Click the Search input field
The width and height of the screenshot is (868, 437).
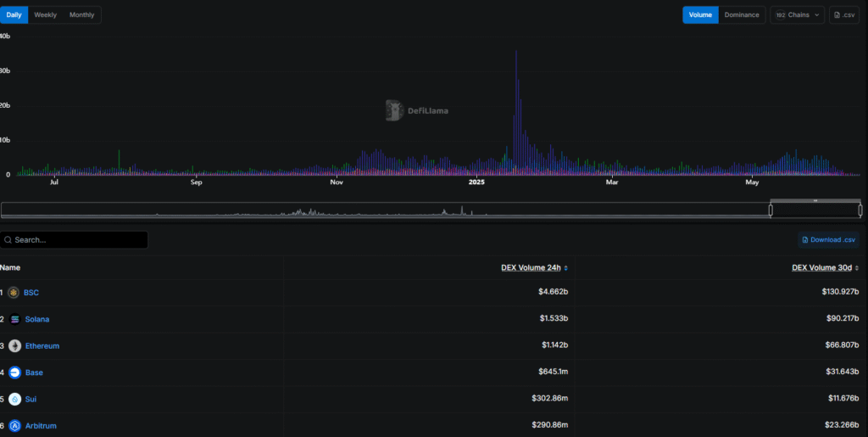point(75,240)
